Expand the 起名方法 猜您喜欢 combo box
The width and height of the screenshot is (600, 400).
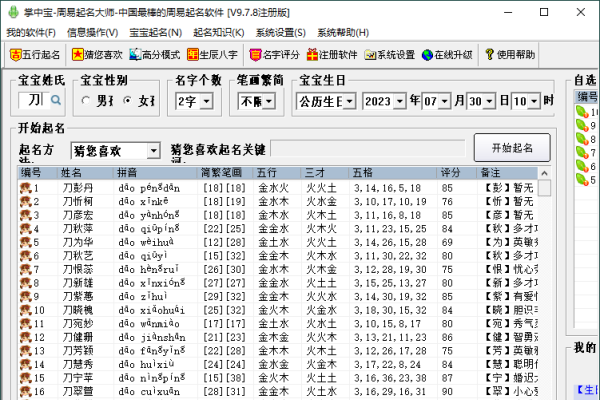click(153, 151)
